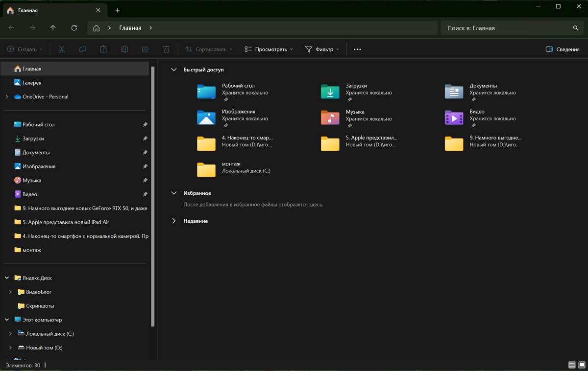Screen dimensions: 588x371
Task: Go up one folder level
Action: click(53, 28)
